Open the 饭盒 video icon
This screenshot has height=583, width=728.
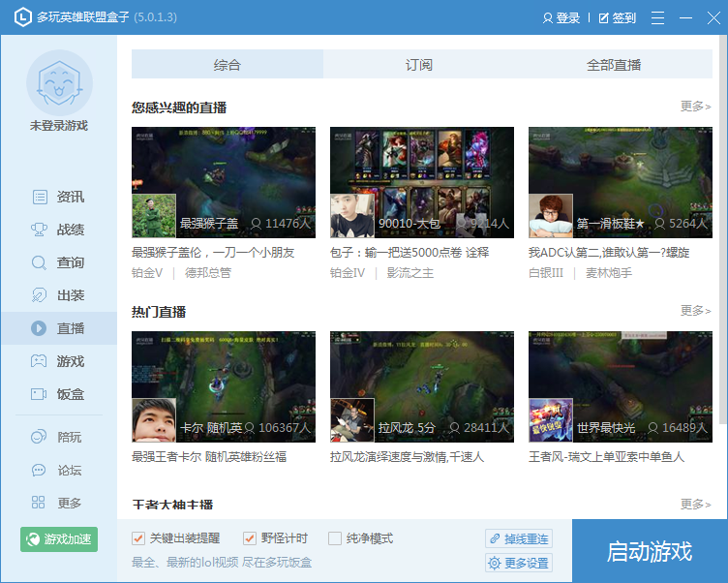coord(40,394)
